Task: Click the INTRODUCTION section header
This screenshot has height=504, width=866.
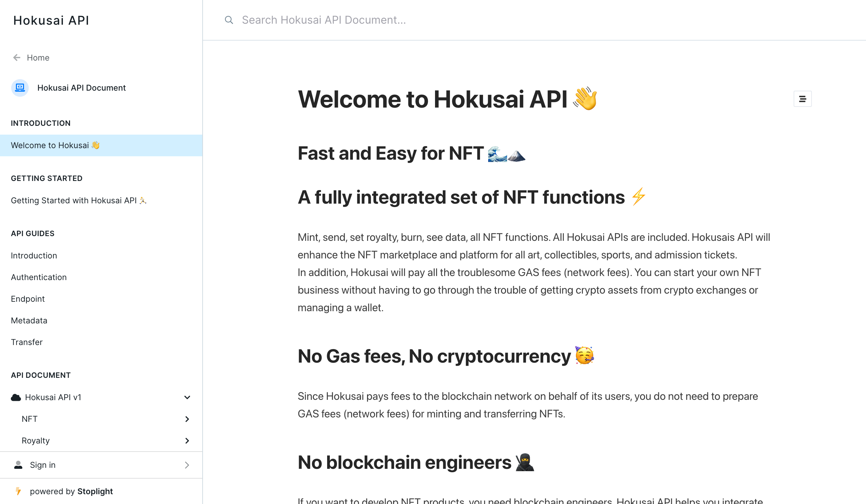Action: 41,123
